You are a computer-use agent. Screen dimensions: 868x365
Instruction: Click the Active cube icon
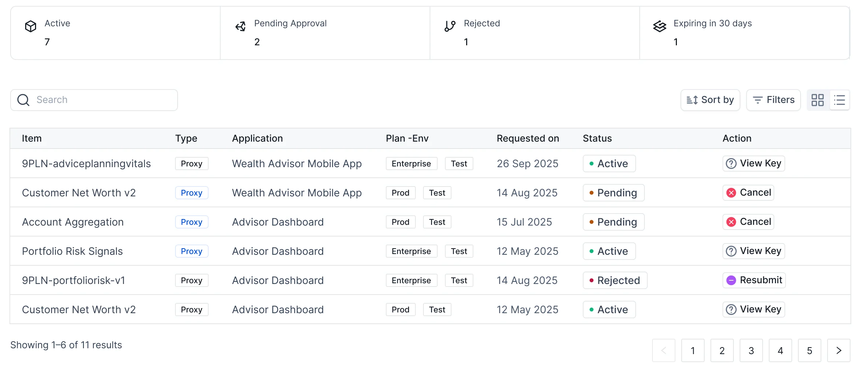pyautogui.click(x=31, y=26)
